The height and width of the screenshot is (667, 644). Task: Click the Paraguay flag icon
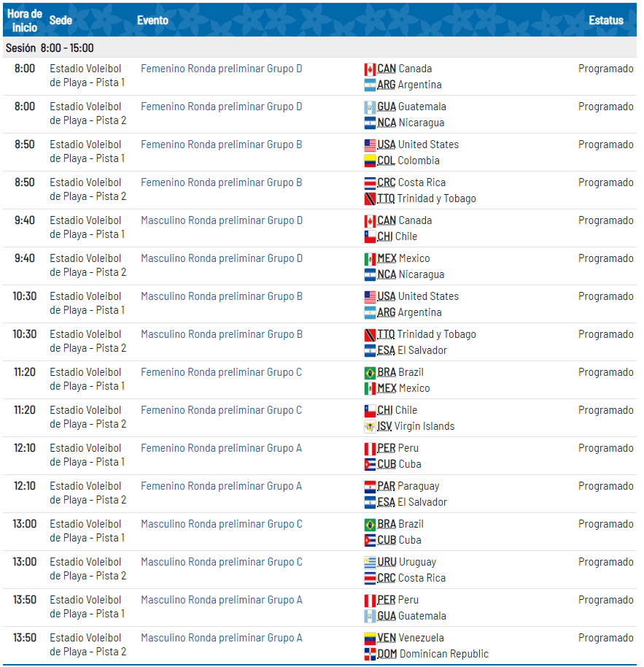(370, 486)
